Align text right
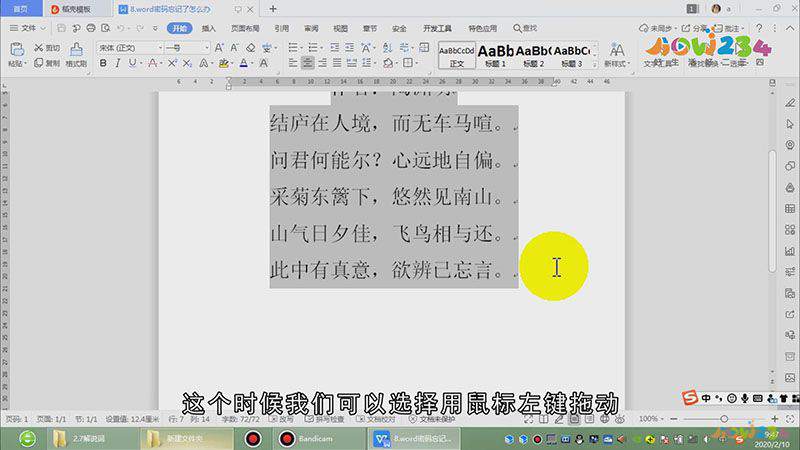Viewport: 800px width, 450px height. 322,63
